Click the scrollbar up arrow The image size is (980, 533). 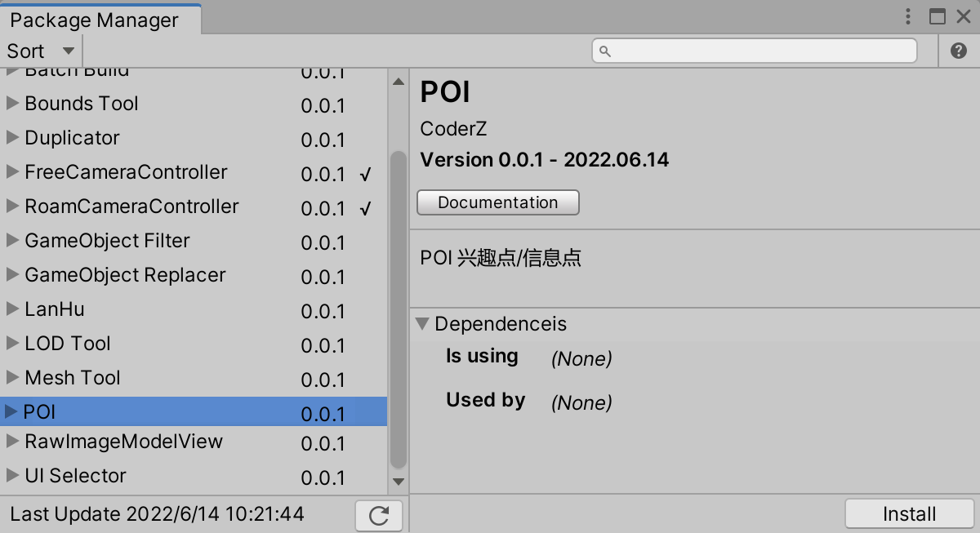click(398, 80)
